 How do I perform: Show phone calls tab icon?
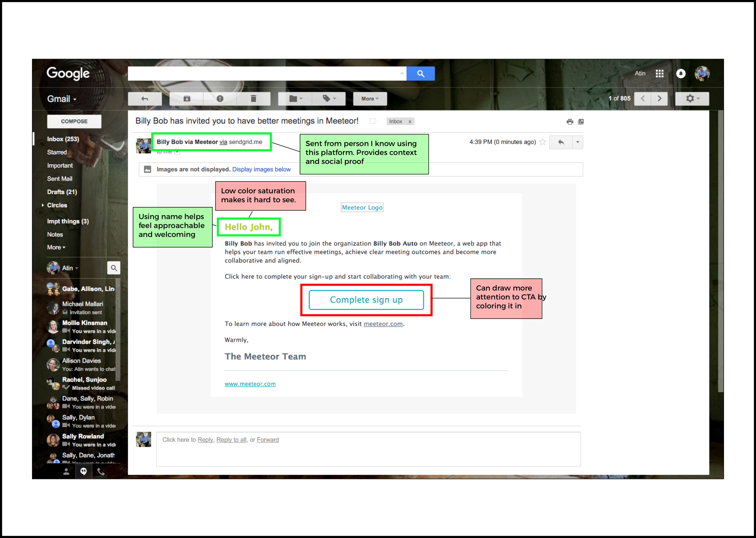[x=101, y=471]
